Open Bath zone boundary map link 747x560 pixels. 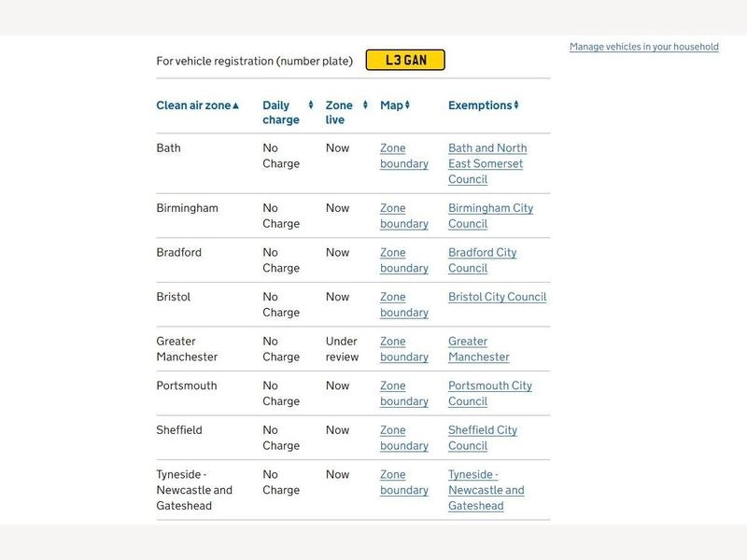pos(404,156)
